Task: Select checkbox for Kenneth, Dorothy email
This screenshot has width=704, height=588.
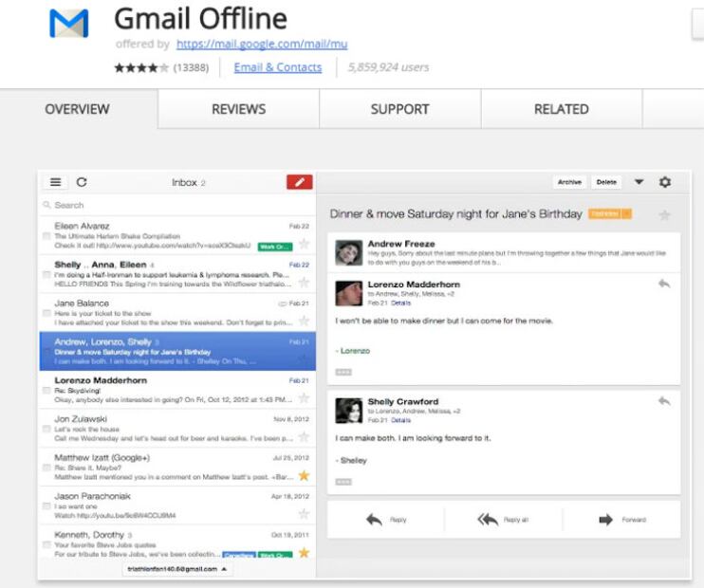Action: coord(46,544)
